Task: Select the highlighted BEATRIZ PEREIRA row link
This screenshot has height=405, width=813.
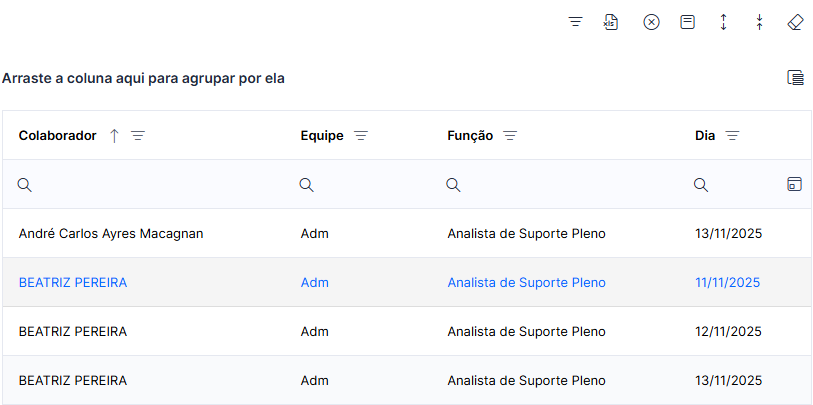Action: (x=73, y=283)
